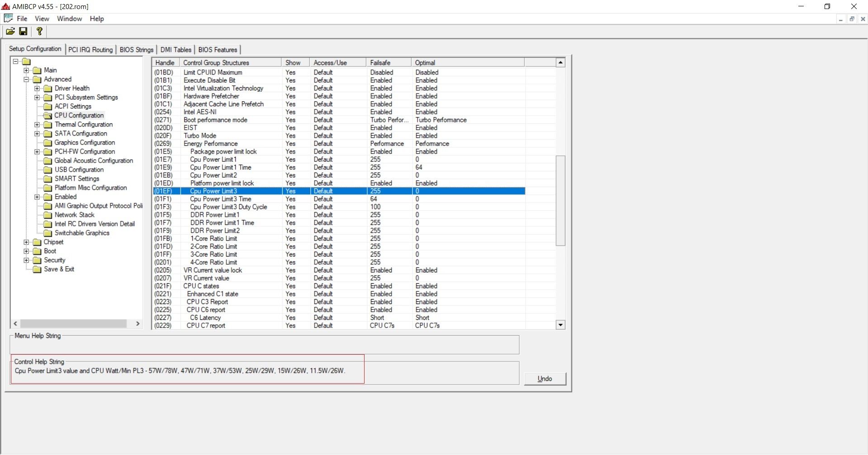Viewport: 868px width, 455px height.
Task: Click the tree horizontal scrollbar thumb
Action: click(x=73, y=324)
